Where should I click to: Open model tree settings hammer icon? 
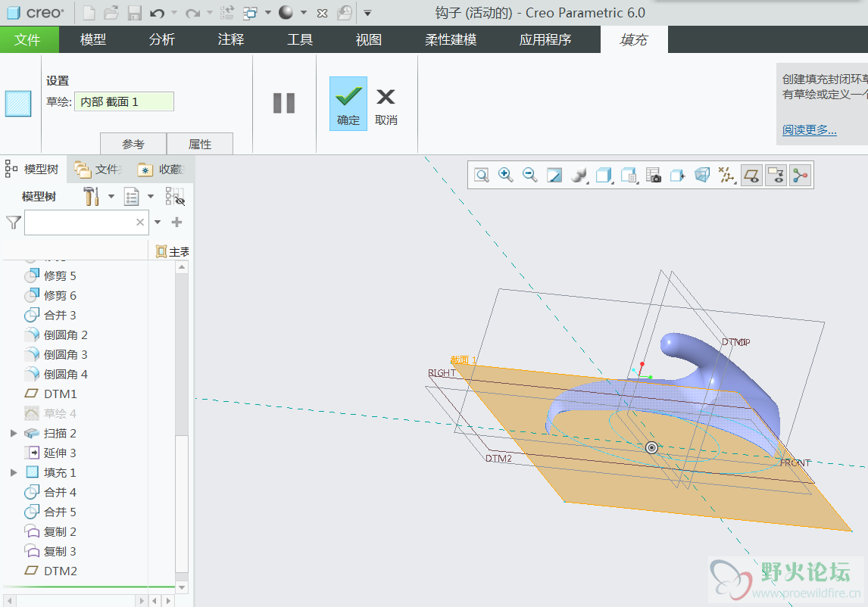tap(92, 196)
